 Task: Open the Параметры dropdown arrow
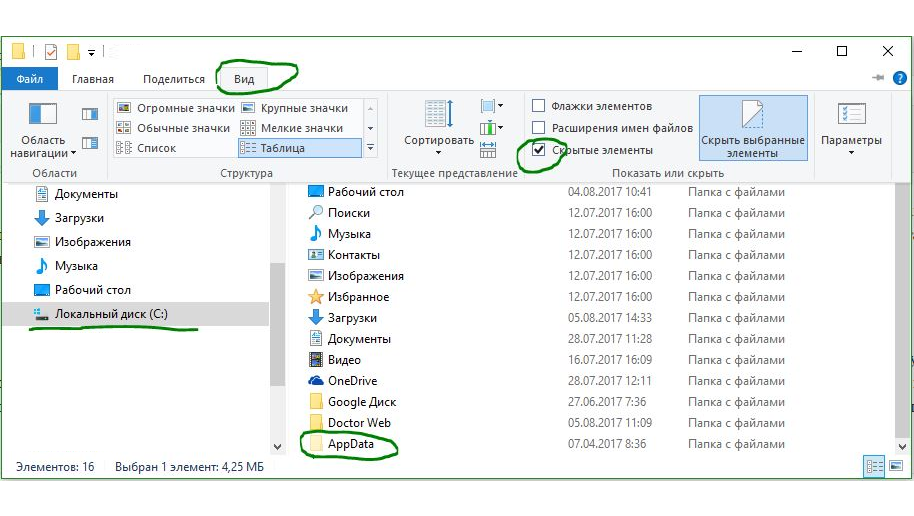[x=851, y=153]
